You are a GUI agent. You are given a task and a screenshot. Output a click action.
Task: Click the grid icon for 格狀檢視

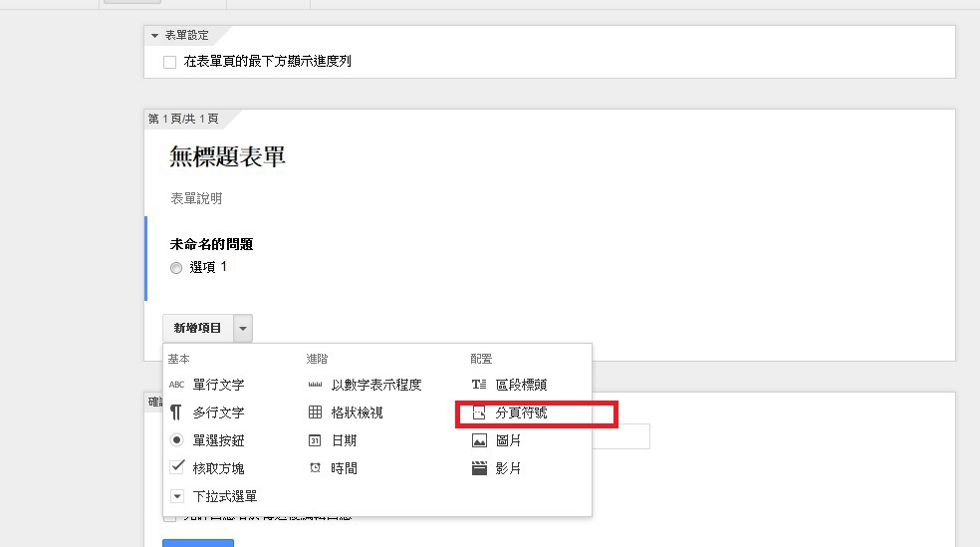pyautogui.click(x=315, y=411)
